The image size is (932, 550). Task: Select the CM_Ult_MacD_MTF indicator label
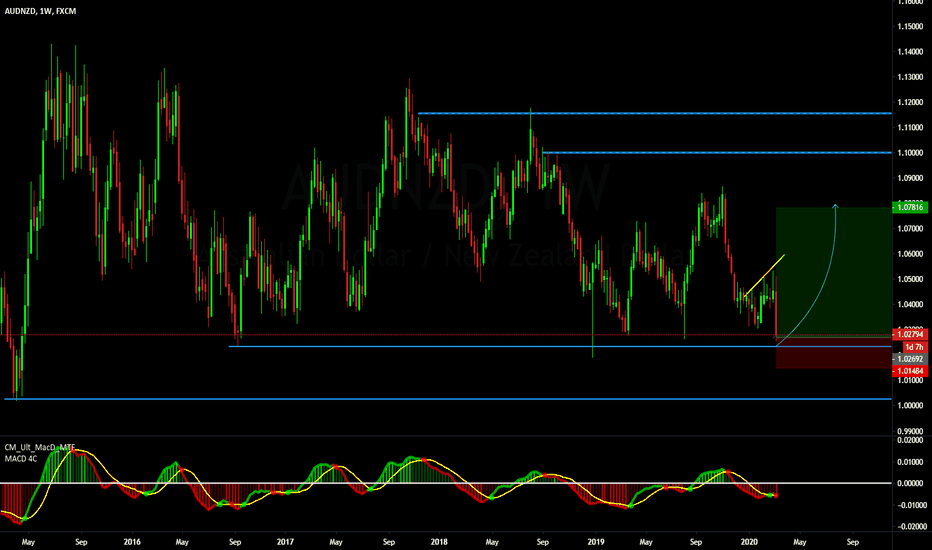(40, 447)
